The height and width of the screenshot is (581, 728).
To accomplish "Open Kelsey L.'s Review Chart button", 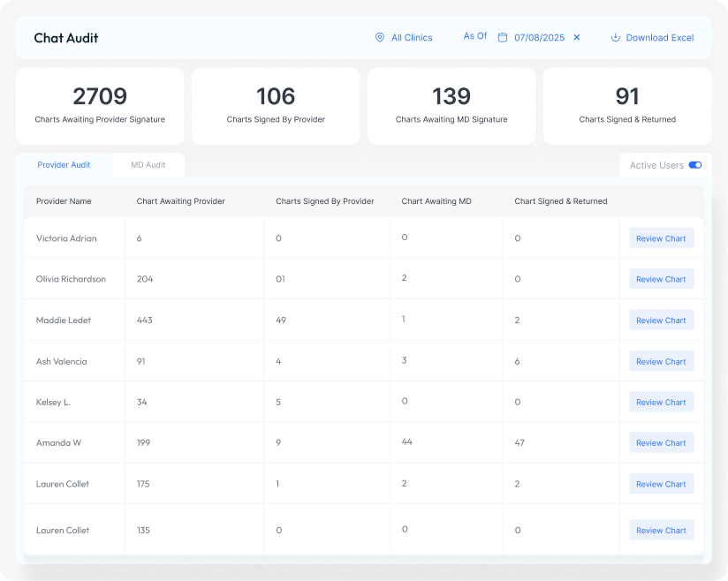I will pos(661,403).
